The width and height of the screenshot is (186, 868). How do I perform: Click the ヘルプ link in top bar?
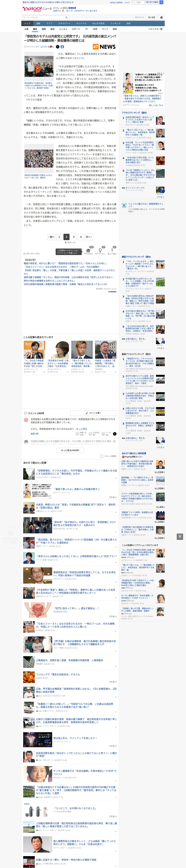pyautogui.click(x=127, y=2)
